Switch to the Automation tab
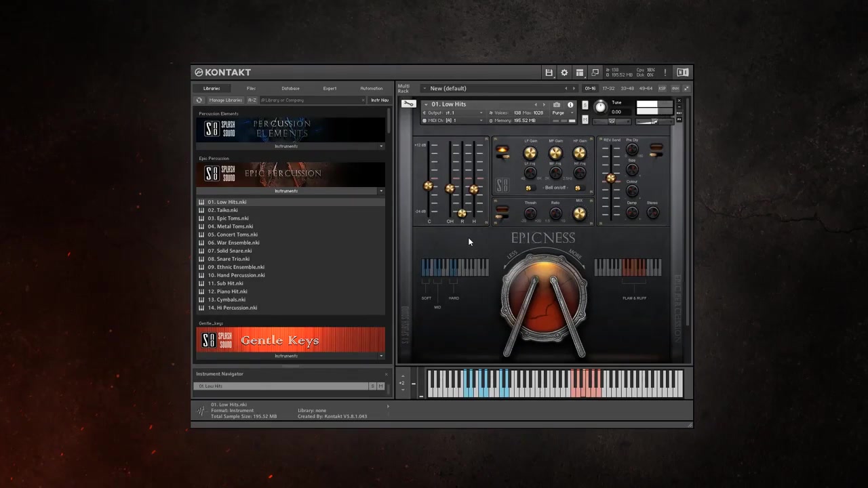This screenshot has width=868, height=488. (x=371, y=89)
